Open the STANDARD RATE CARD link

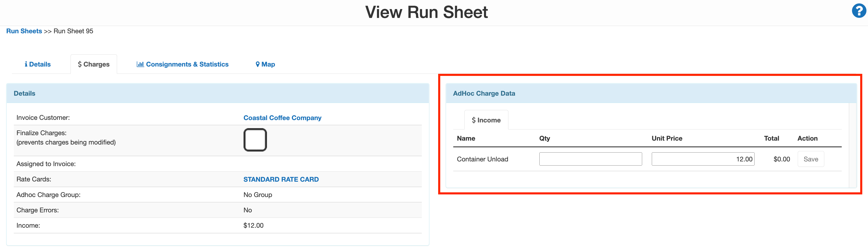[x=281, y=179]
